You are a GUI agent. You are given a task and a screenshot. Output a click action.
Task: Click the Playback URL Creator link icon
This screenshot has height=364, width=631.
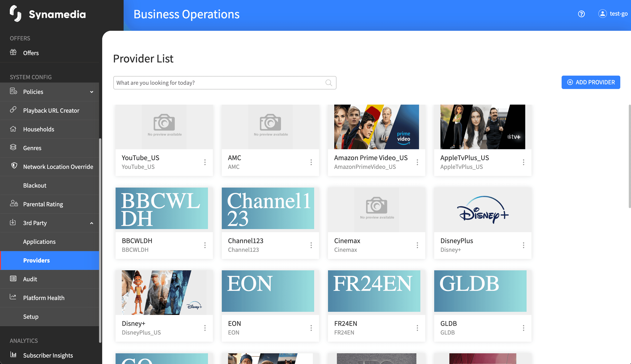[x=13, y=110]
